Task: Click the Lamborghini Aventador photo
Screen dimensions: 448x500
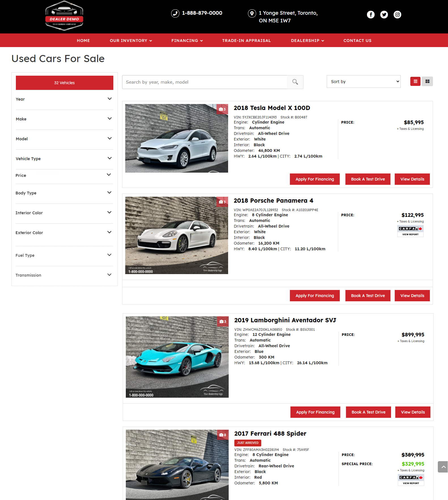Action: 177,357
